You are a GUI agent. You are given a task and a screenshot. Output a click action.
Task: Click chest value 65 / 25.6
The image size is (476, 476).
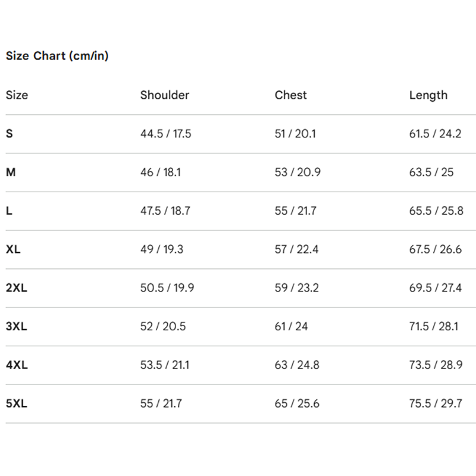point(297,403)
